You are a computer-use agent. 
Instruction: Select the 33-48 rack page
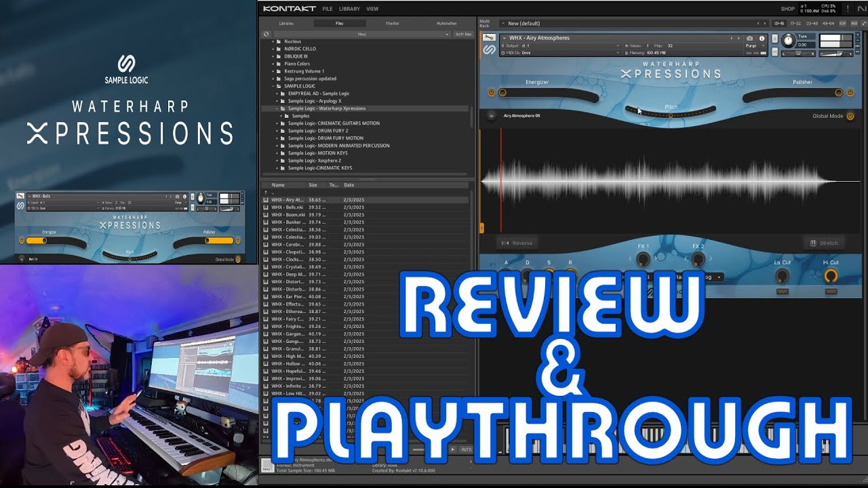tap(812, 23)
